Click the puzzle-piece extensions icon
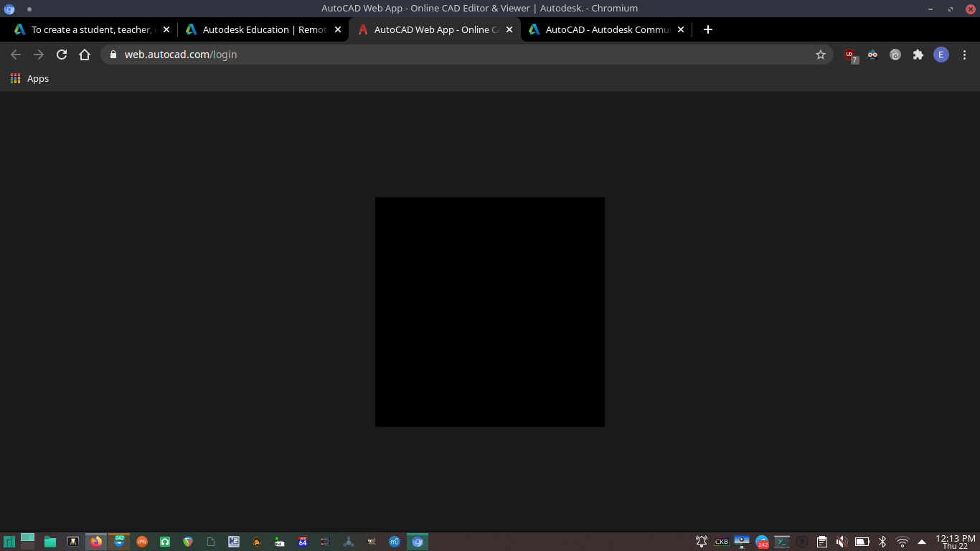This screenshot has width=980, height=551. [x=918, y=54]
